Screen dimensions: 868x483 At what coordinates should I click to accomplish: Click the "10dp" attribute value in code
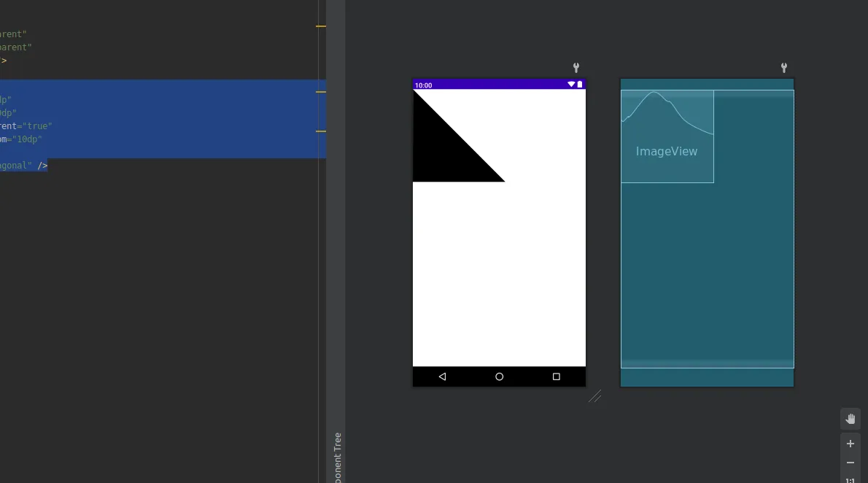(x=27, y=139)
